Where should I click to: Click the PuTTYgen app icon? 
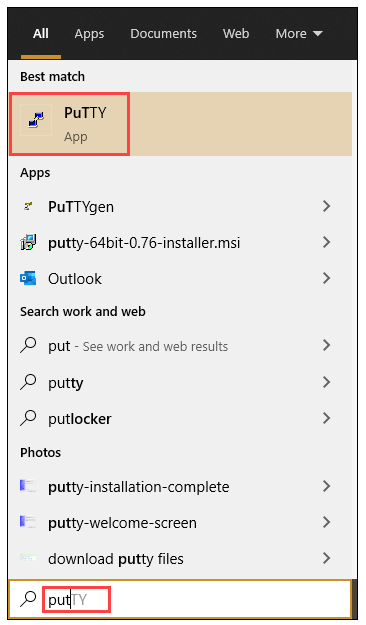point(28,206)
